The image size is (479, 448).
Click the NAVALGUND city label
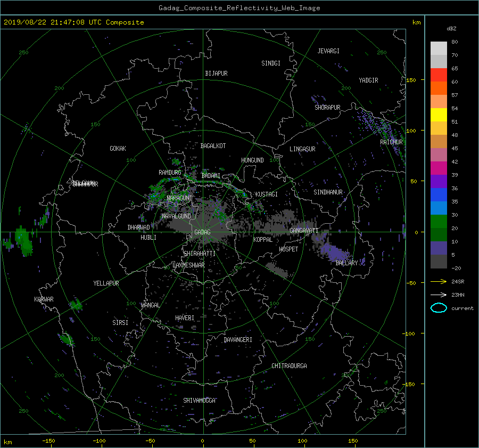(176, 216)
